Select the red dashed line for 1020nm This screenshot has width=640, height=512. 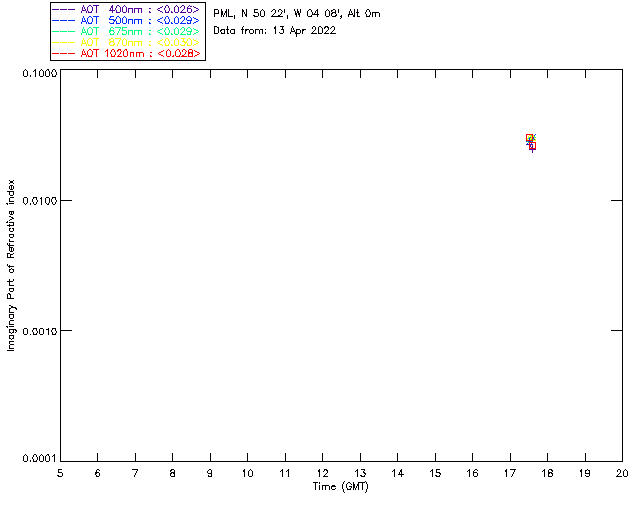tap(64, 53)
